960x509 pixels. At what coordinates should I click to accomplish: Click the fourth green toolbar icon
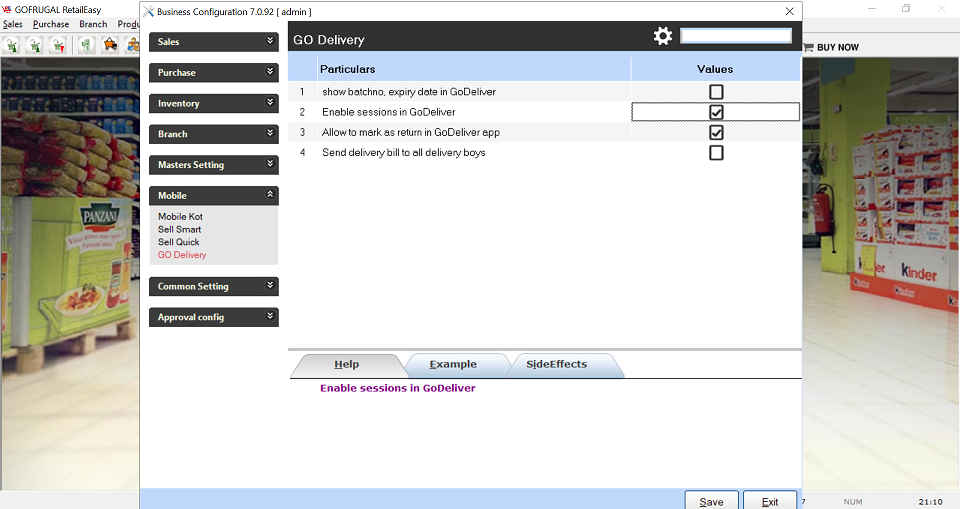point(87,45)
